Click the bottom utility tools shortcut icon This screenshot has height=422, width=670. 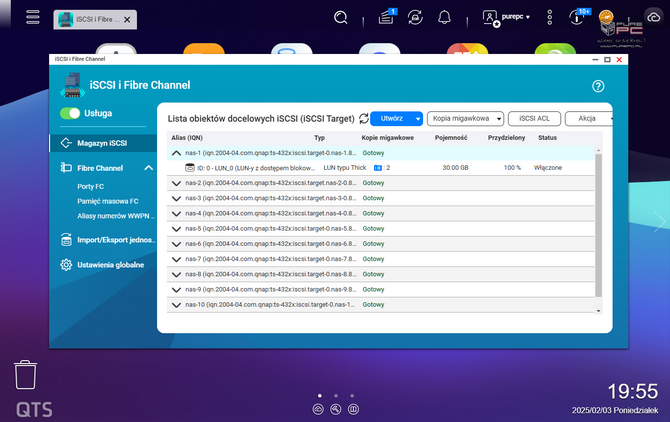click(336, 409)
